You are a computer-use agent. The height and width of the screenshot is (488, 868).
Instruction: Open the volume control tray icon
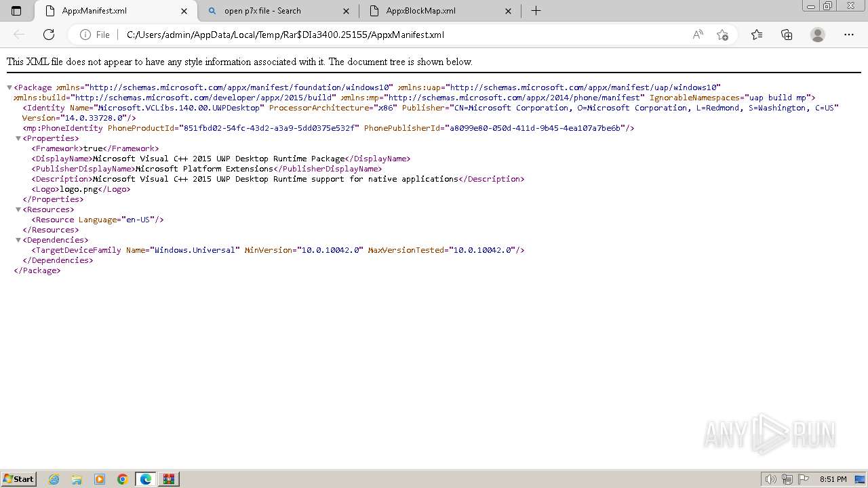[771, 479]
